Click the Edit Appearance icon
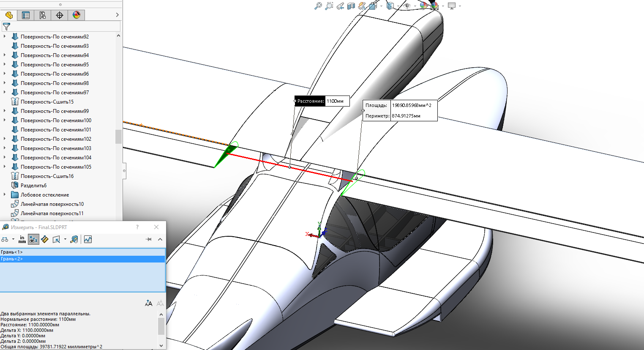This screenshot has width=644, height=350. pyautogui.click(x=423, y=6)
